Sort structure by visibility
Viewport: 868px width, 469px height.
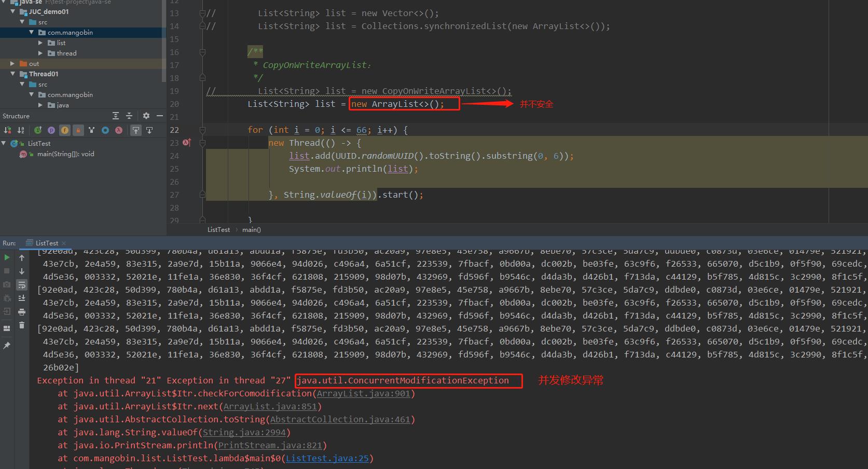coord(7,130)
